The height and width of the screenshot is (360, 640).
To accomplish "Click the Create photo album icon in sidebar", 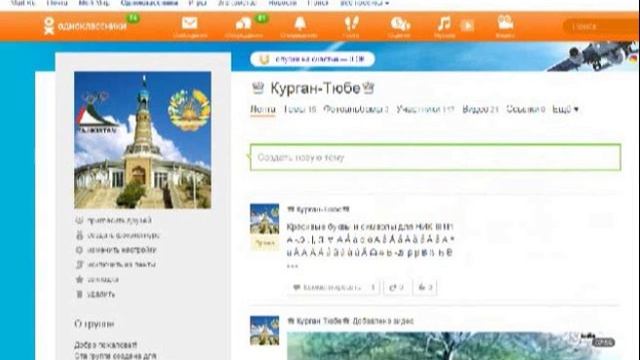I will click(79, 235).
